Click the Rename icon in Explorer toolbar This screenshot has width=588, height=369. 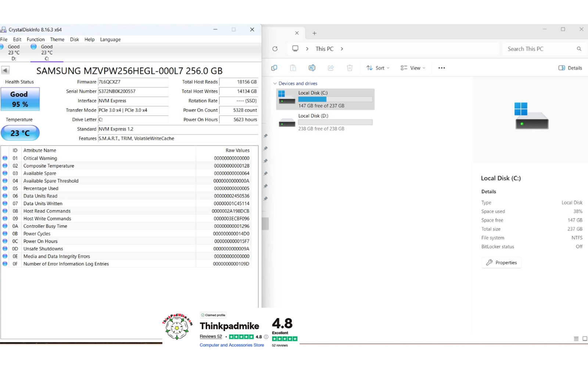coord(312,68)
